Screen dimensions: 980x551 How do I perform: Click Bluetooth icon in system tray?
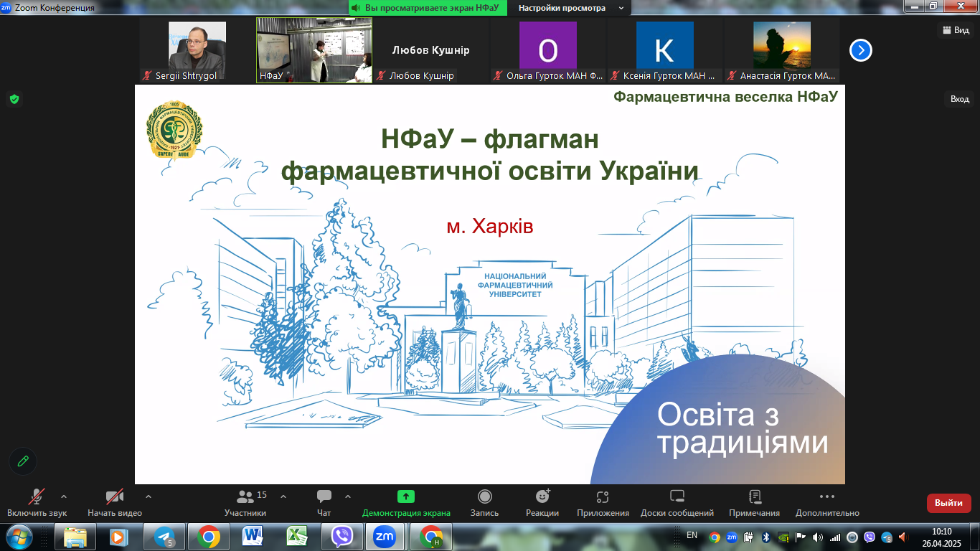(x=766, y=537)
